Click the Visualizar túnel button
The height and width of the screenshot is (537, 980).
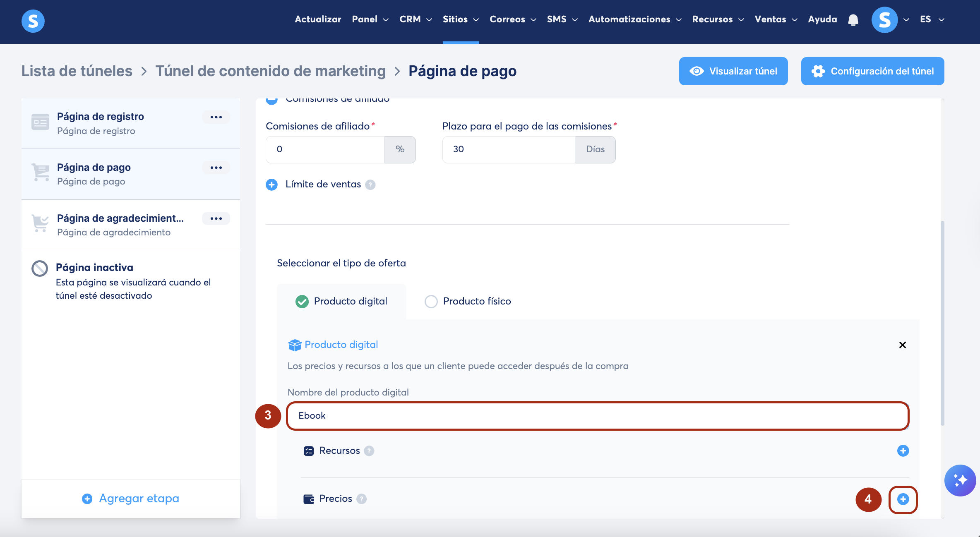(x=733, y=71)
